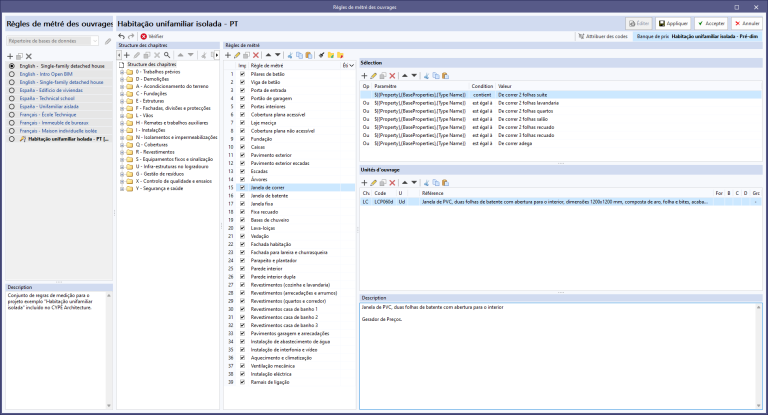Search chapters with the magnifier icon
The image size is (768, 415).
pyautogui.click(x=167, y=55)
